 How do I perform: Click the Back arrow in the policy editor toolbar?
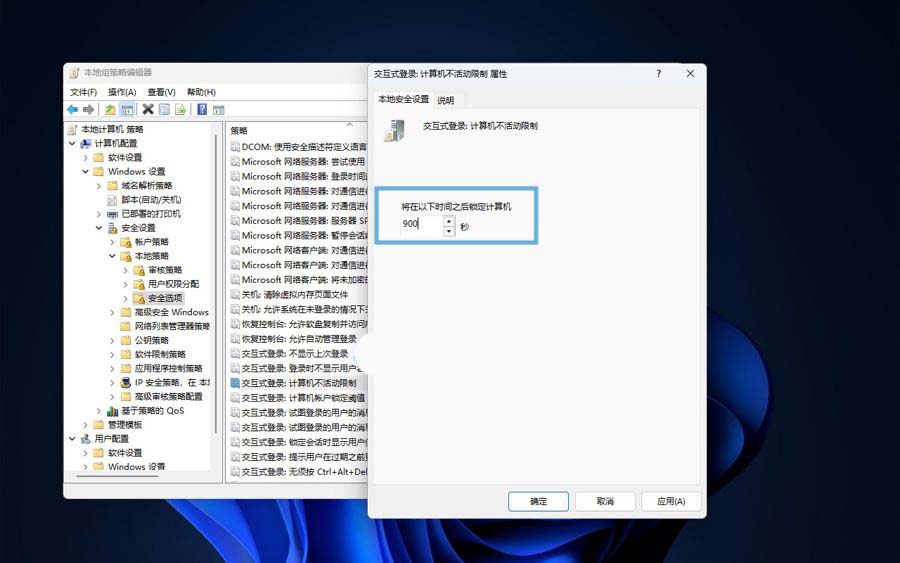(x=72, y=109)
